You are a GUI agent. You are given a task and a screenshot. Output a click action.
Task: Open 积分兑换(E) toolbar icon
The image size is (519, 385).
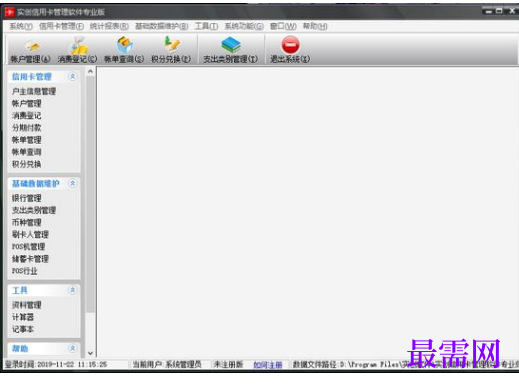(171, 50)
